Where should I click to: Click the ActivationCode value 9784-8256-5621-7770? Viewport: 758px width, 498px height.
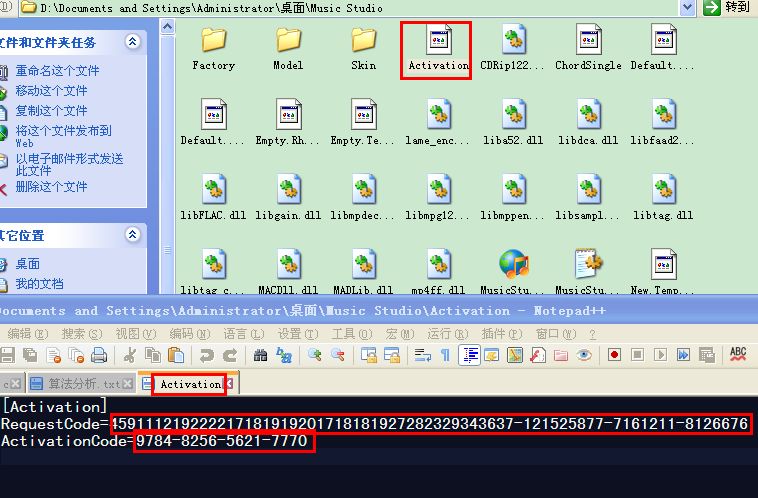pos(222,441)
